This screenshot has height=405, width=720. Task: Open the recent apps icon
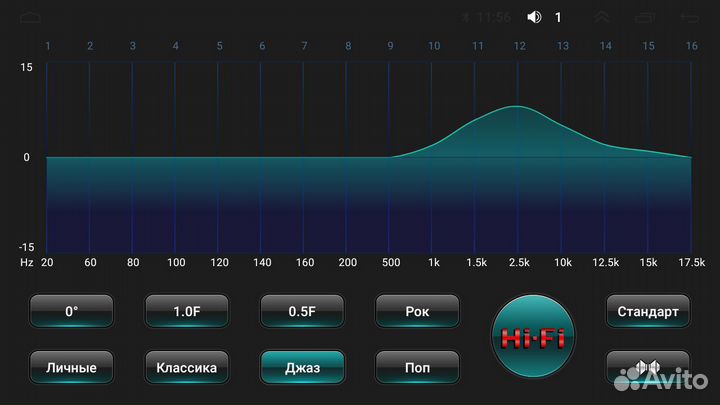(645, 18)
